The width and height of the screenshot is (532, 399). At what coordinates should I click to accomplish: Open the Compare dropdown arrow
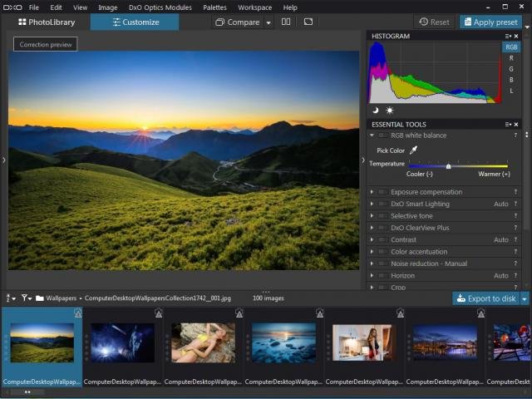click(x=268, y=22)
